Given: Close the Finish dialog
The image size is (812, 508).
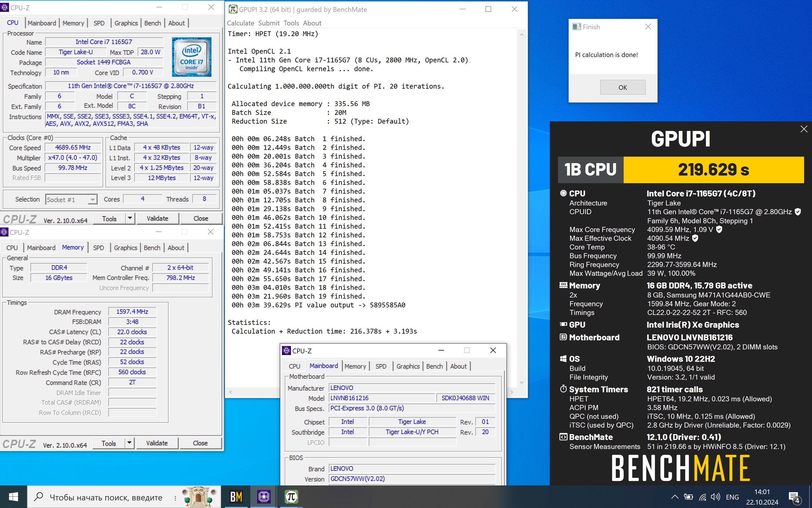Looking at the screenshot, I should pos(648,27).
